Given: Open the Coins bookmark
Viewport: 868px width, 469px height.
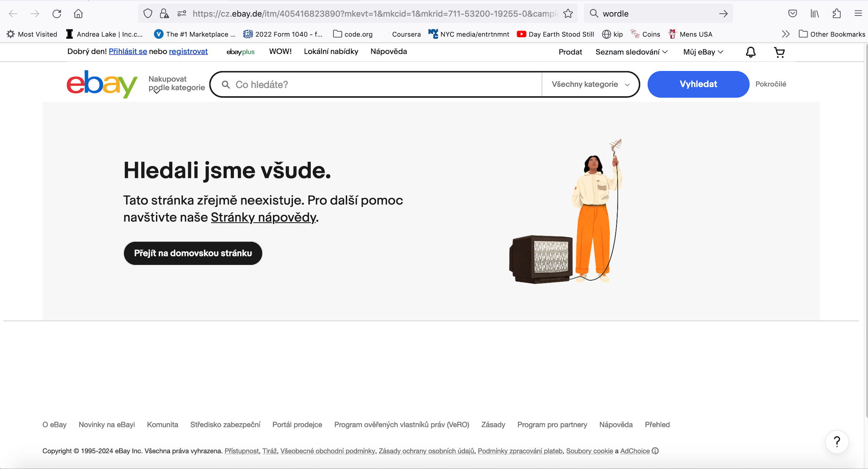Looking at the screenshot, I should click(x=645, y=34).
